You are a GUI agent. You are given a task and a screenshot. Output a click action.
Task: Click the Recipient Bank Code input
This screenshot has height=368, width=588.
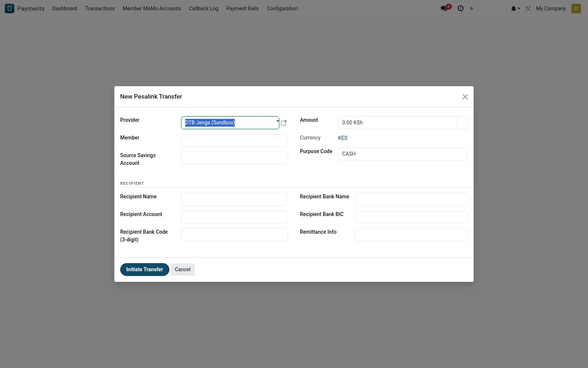coord(234,235)
